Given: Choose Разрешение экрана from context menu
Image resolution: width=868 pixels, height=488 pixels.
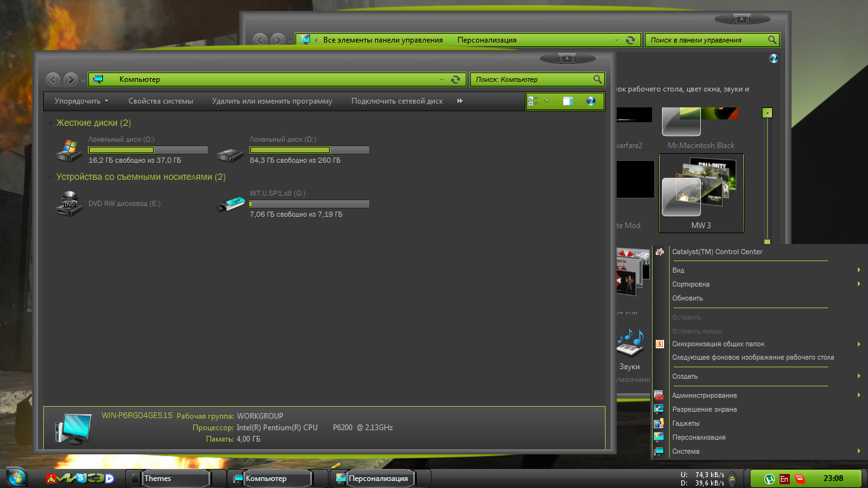Looking at the screenshot, I should tap(704, 409).
